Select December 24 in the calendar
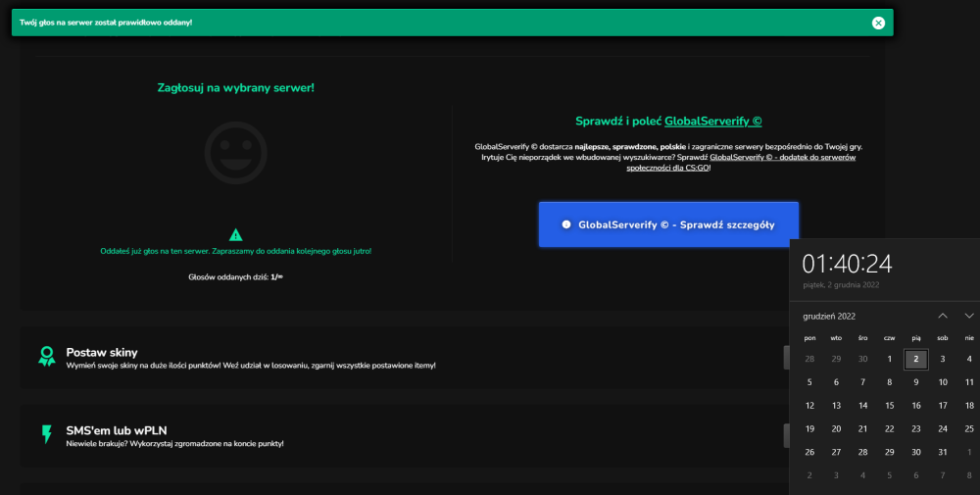The width and height of the screenshot is (980, 495). coord(943,428)
